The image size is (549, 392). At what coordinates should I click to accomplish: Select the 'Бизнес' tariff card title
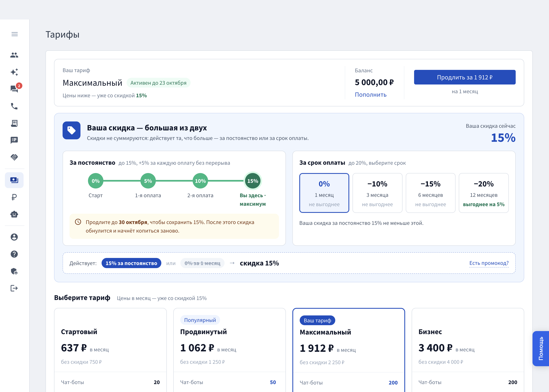[430, 332]
